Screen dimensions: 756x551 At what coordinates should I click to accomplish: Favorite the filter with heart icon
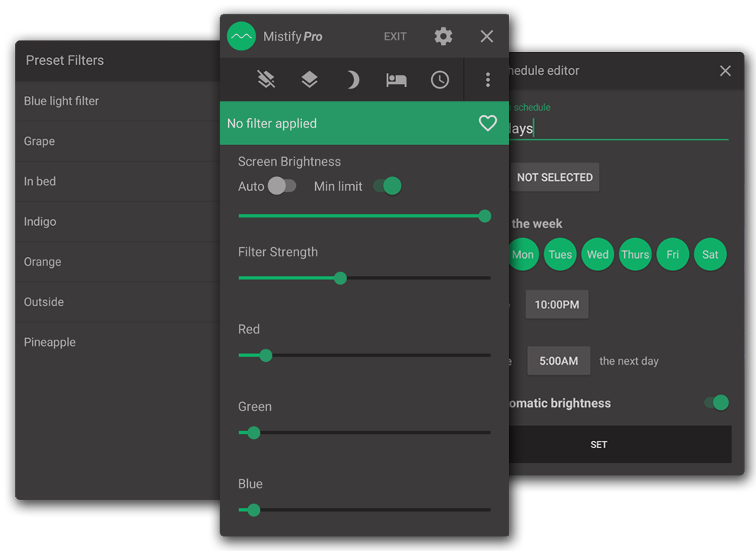pyautogui.click(x=487, y=123)
